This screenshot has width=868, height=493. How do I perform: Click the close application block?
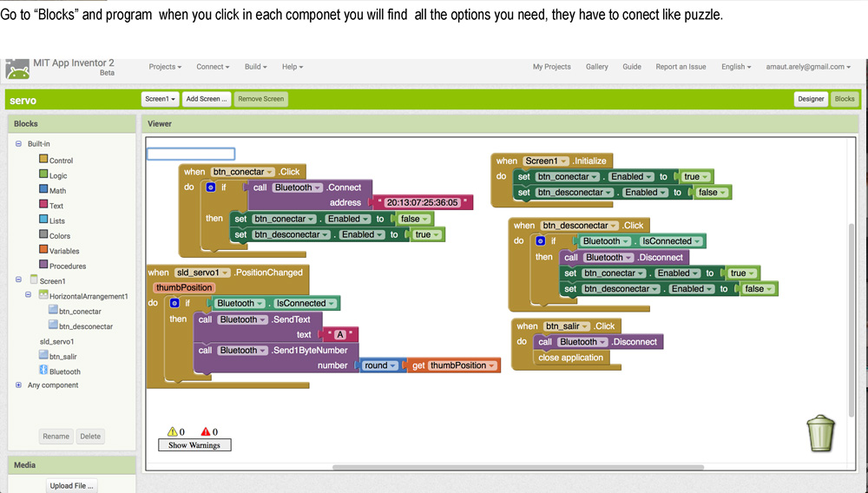[x=571, y=358]
